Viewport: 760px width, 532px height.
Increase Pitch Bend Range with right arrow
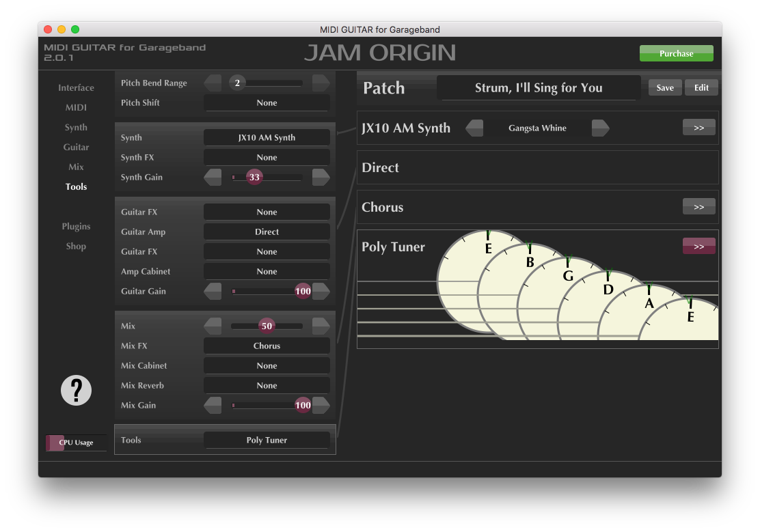[321, 83]
